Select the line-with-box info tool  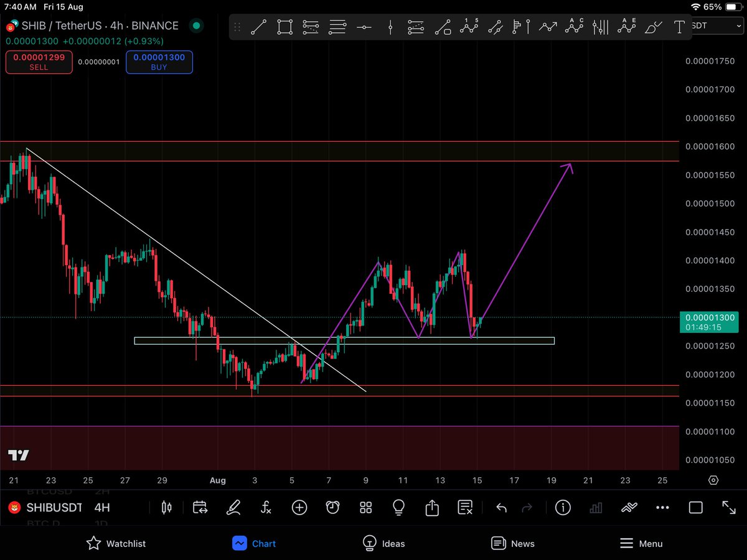(443, 27)
